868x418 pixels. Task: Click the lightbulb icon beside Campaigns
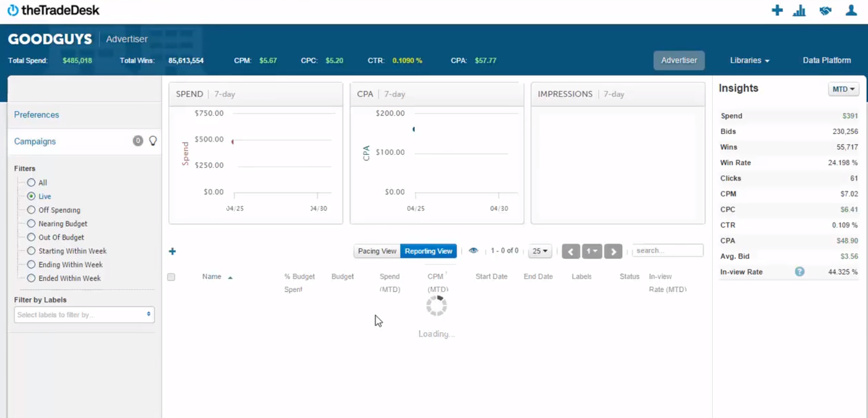point(153,141)
